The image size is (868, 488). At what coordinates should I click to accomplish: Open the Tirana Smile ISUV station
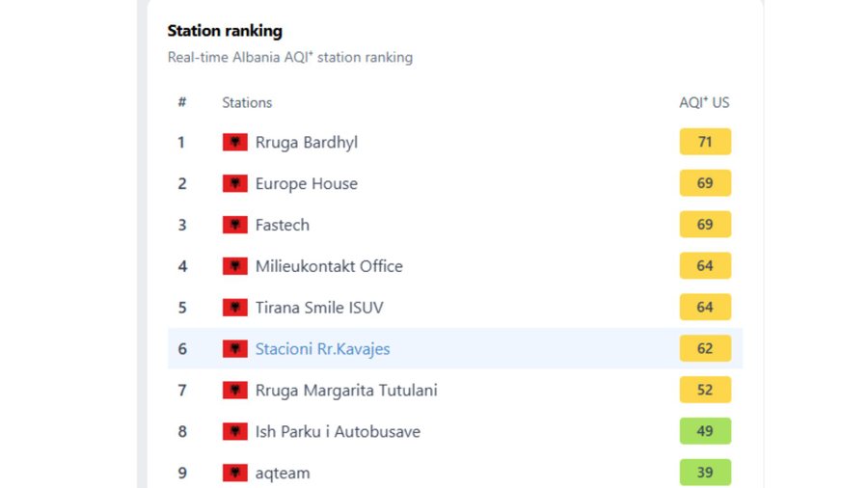coord(319,309)
